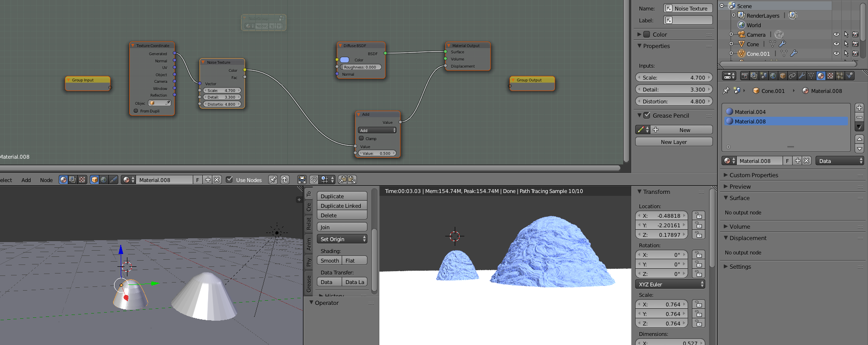Expand the Custom Properties panel
This screenshot has height=345, width=868.
pos(754,175)
